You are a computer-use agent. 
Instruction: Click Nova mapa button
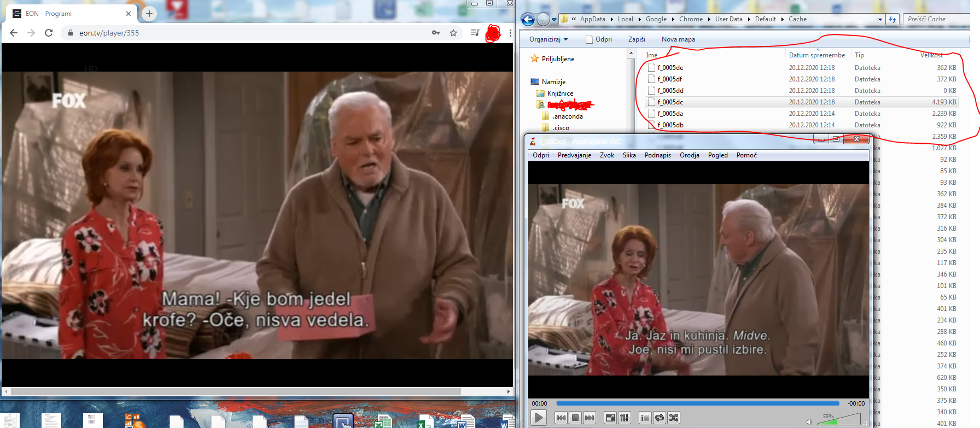click(x=678, y=39)
